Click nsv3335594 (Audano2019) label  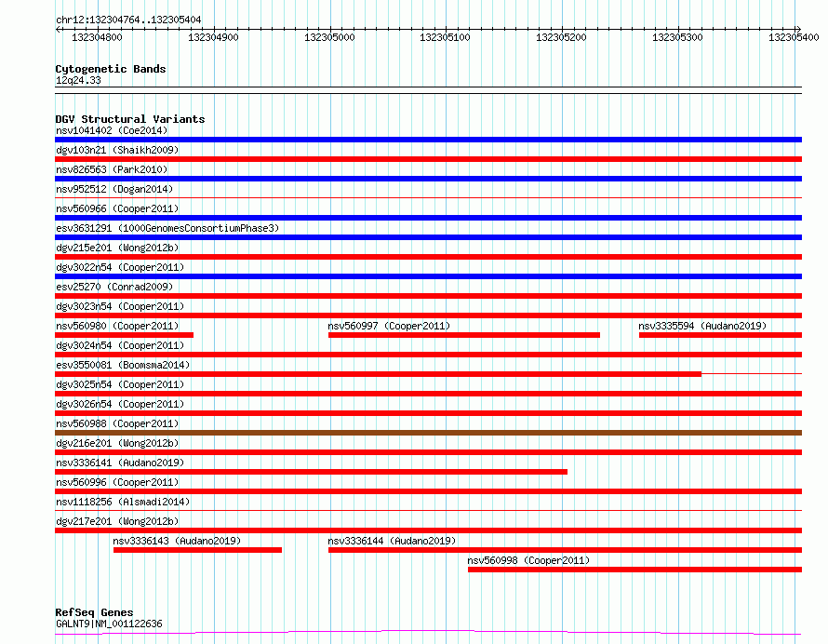(702, 326)
